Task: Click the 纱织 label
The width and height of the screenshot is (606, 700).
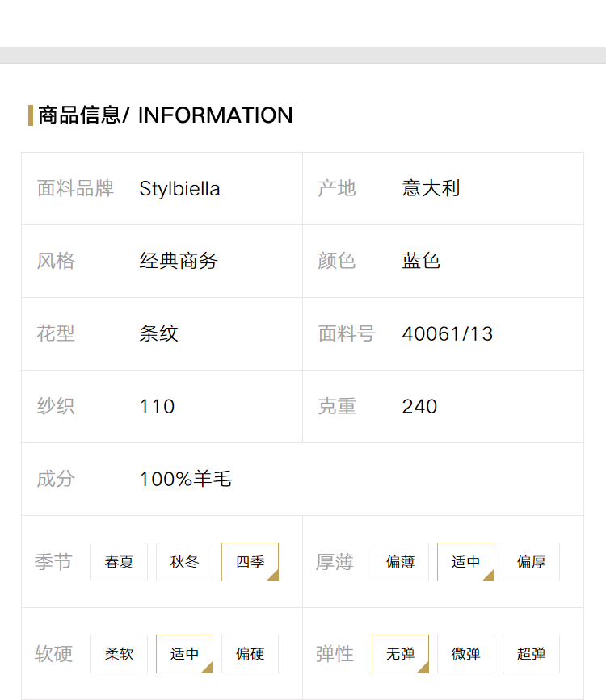Action: pyautogui.click(x=56, y=406)
